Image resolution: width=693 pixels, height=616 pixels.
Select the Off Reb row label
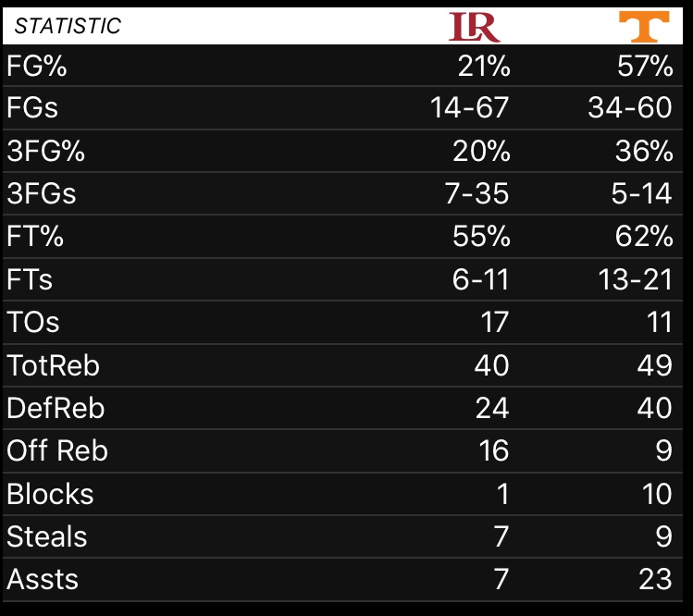point(57,450)
